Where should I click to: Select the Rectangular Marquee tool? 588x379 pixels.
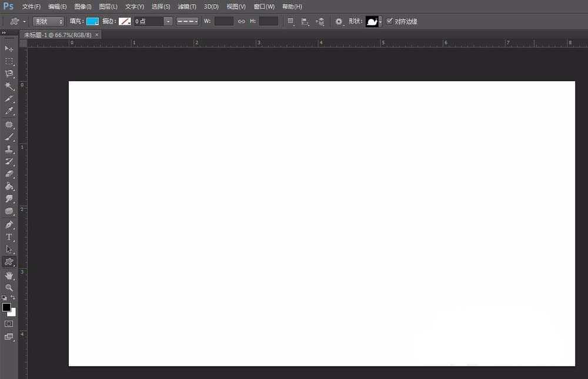[x=9, y=61]
